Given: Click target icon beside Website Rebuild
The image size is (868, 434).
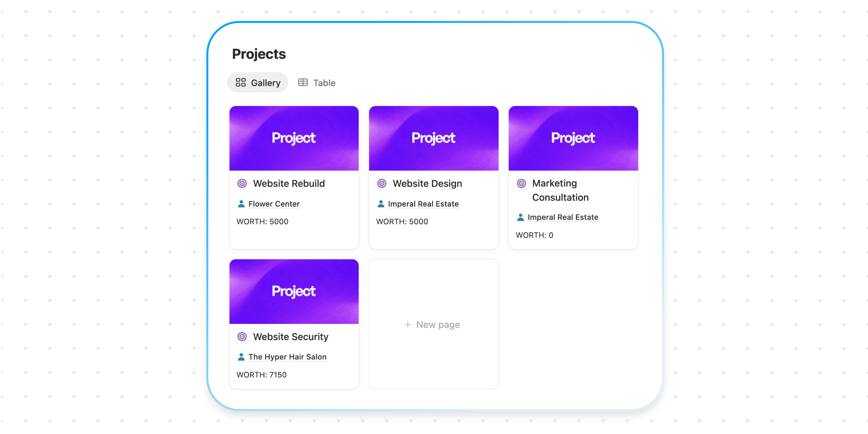Looking at the screenshot, I should 242,183.
